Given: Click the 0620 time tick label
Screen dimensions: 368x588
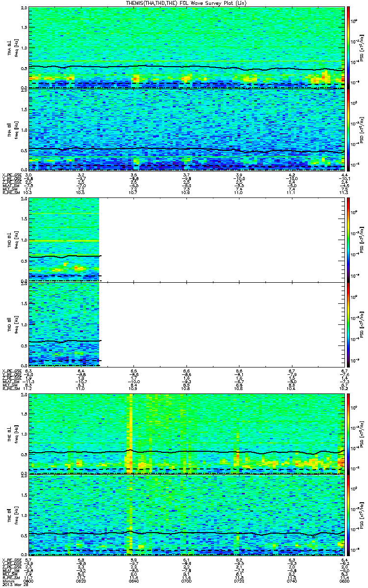Looking at the screenshot, I should (x=81, y=581).
